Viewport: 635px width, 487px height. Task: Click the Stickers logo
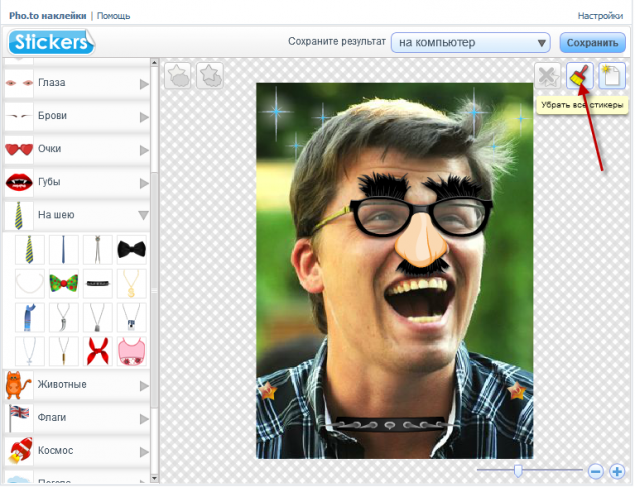51,42
